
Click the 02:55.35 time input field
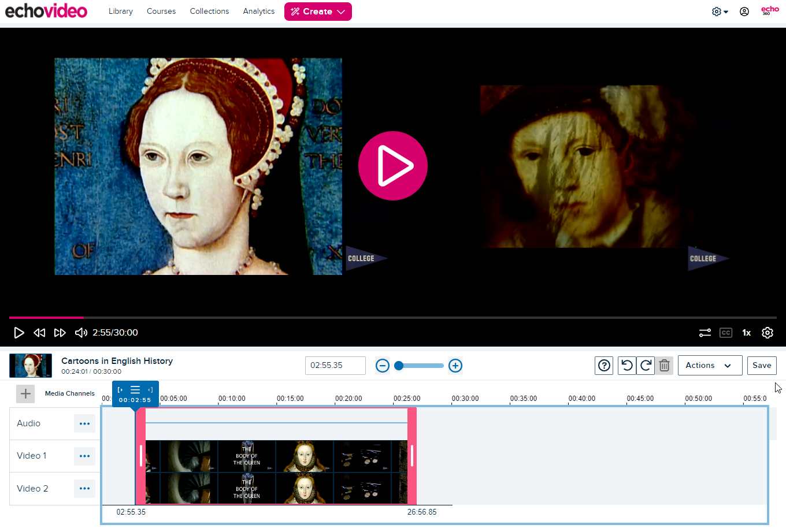pyautogui.click(x=335, y=366)
